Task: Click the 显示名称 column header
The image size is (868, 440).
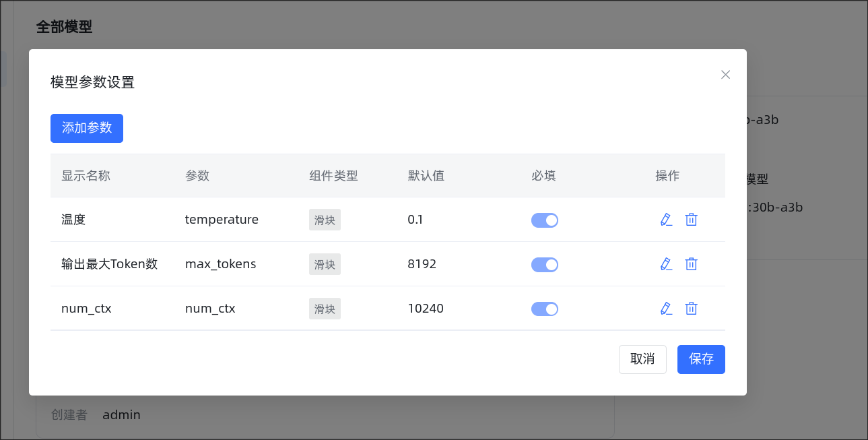Action: coord(86,176)
